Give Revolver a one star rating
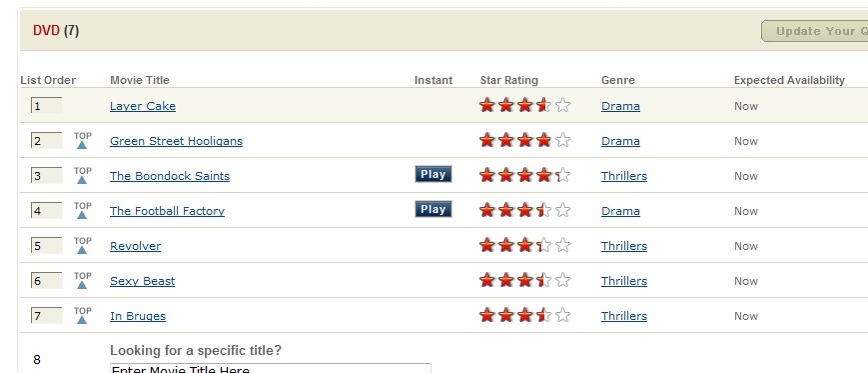The height and width of the screenshot is (373, 868). tap(486, 244)
